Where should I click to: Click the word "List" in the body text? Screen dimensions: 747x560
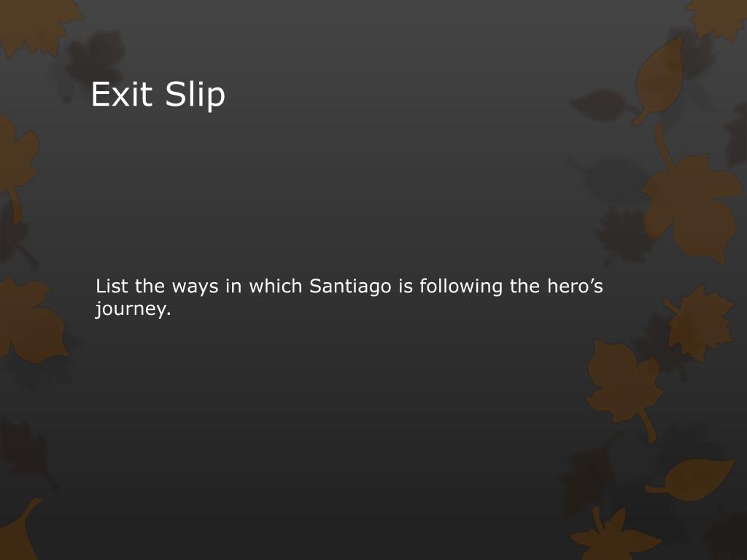pos(111,286)
